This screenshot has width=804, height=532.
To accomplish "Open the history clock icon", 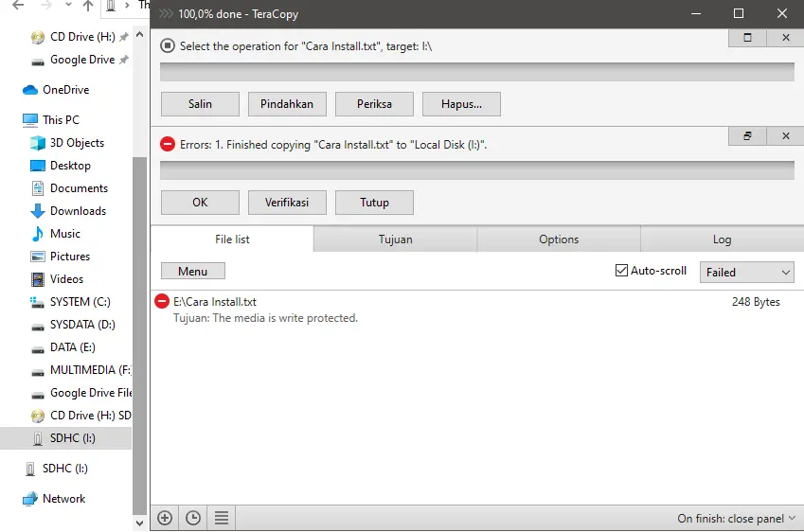I will click(193, 518).
